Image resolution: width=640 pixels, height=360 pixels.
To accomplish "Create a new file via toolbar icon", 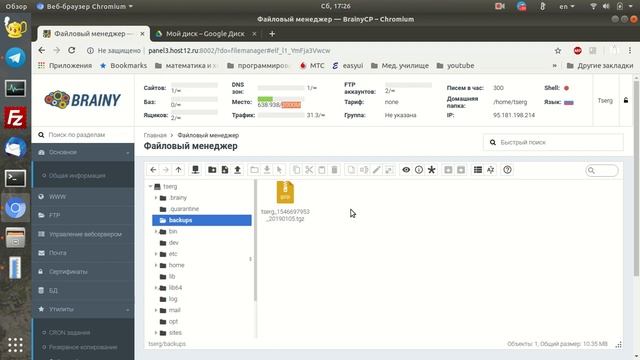I will pos(225,170).
